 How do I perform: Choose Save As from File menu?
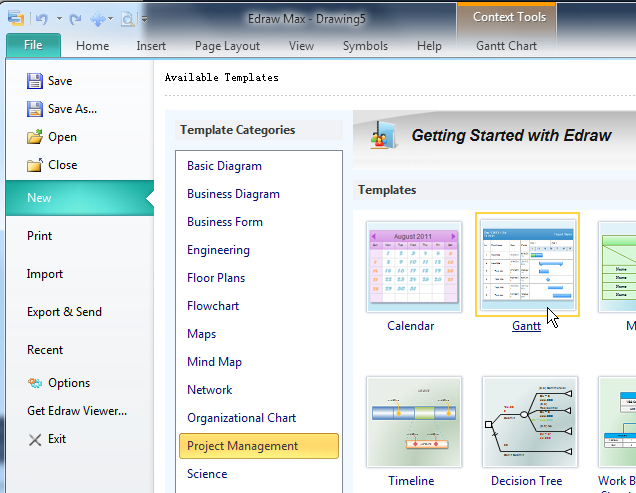point(71,109)
